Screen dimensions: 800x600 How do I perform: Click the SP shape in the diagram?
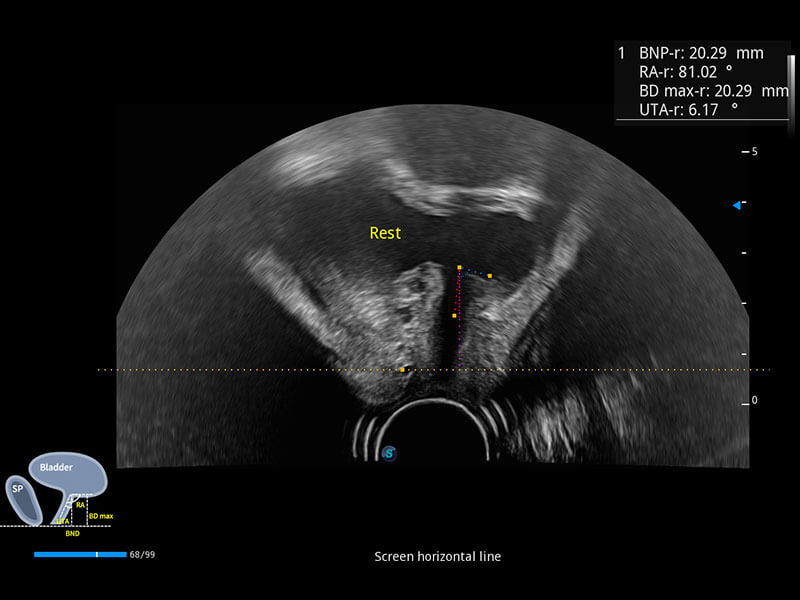(x=18, y=491)
